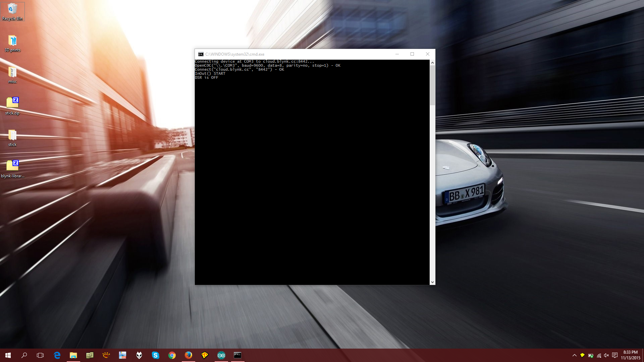This screenshot has width=644, height=362.
Task: Open the PDF viewer taskbar icon
Action: 122,355
